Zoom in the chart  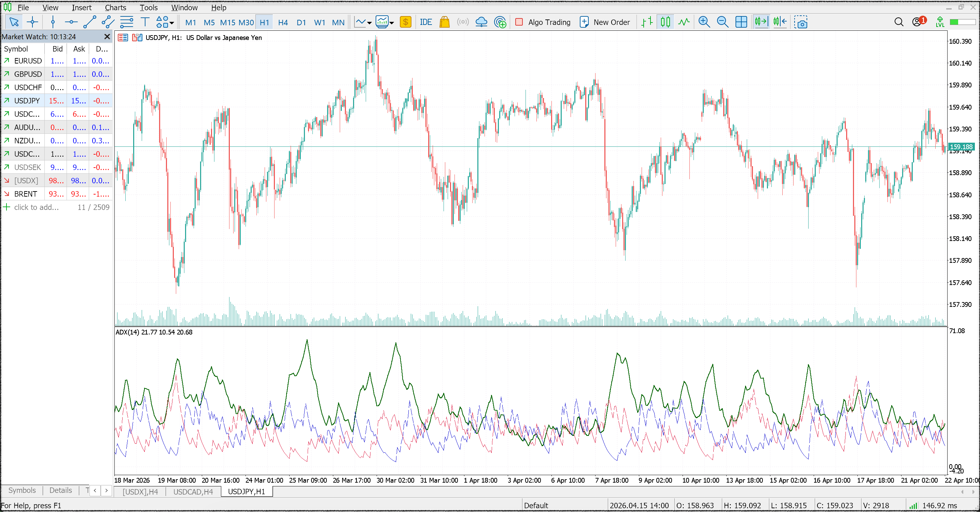pyautogui.click(x=704, y=22)
